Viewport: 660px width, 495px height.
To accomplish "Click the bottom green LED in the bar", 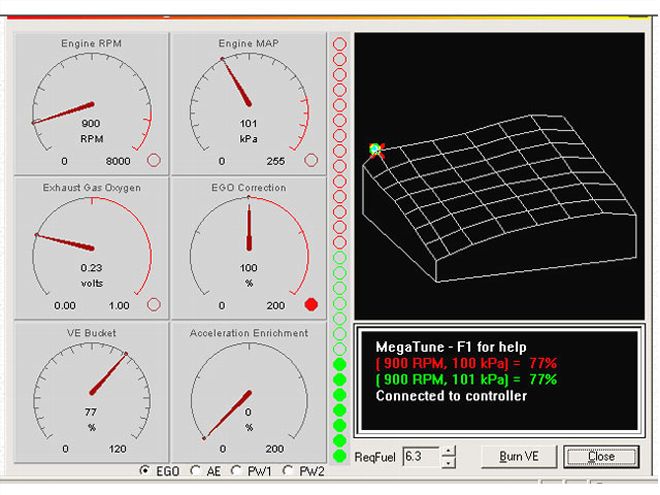I will click(340, 456).
